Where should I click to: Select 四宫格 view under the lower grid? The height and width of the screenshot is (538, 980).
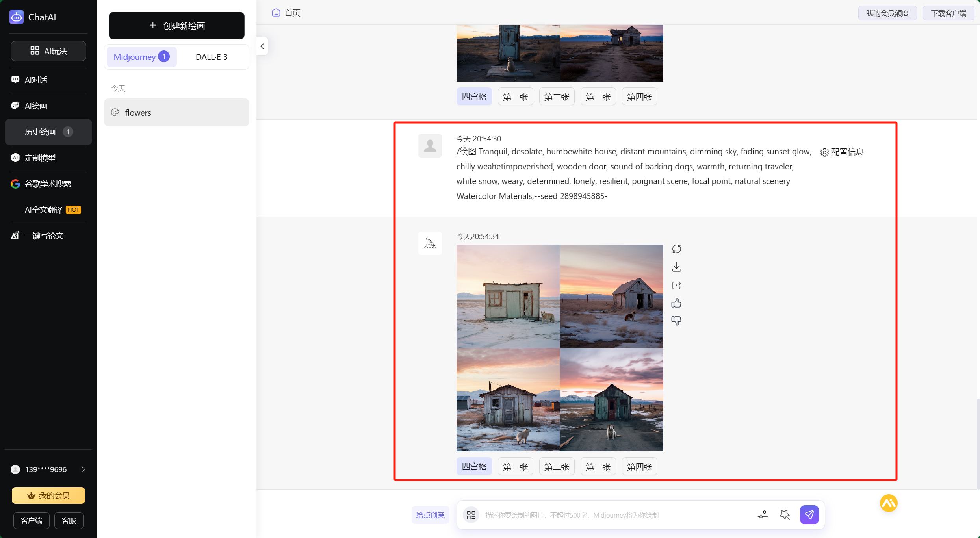[474, 467]
